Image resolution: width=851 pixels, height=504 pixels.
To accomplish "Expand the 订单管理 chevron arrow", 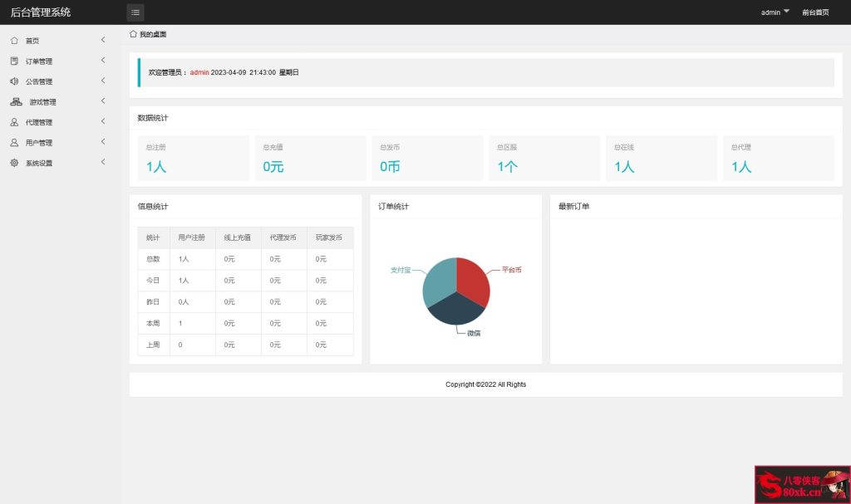I will (x=103, y=61).
